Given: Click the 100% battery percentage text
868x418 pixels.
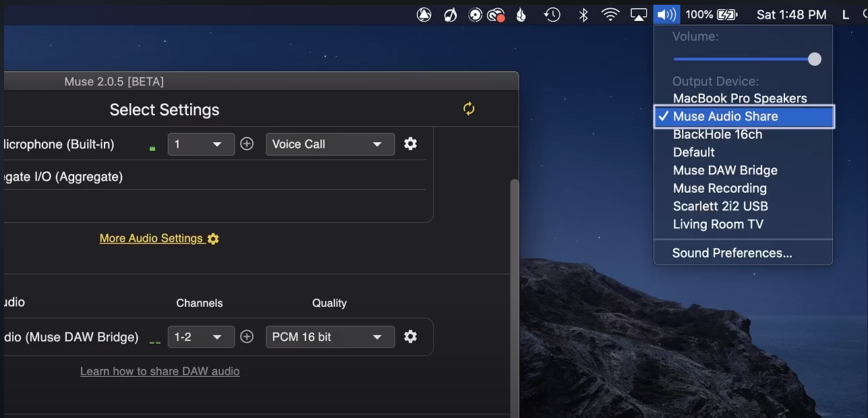Looking at the screenshot, I should click(x=699, y=14).
